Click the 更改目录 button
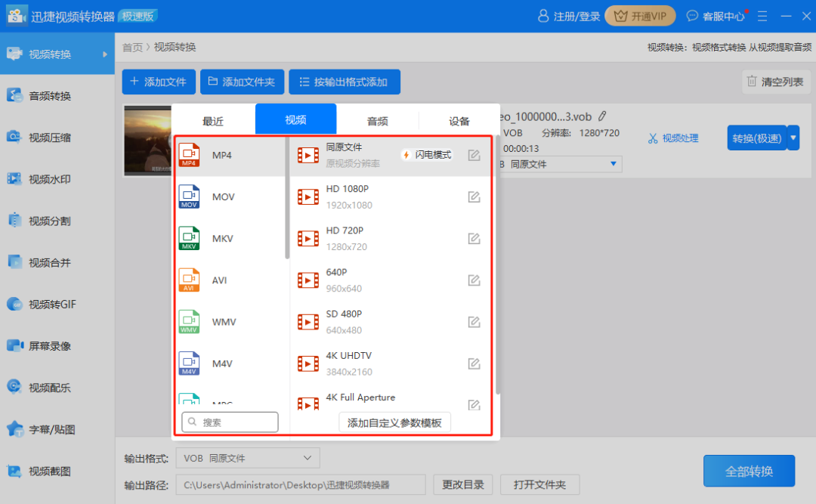Screen dimensions: 816x504 (x=462, y=485)
